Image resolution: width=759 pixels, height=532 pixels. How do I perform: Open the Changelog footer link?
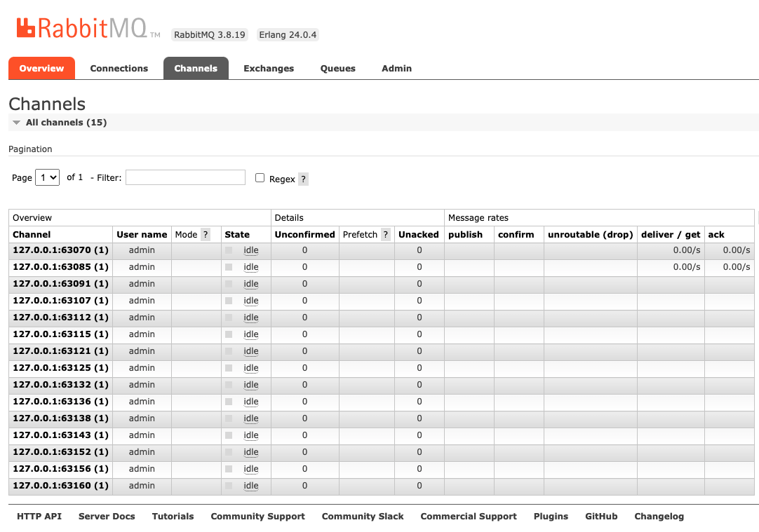(x=659, y=516)
